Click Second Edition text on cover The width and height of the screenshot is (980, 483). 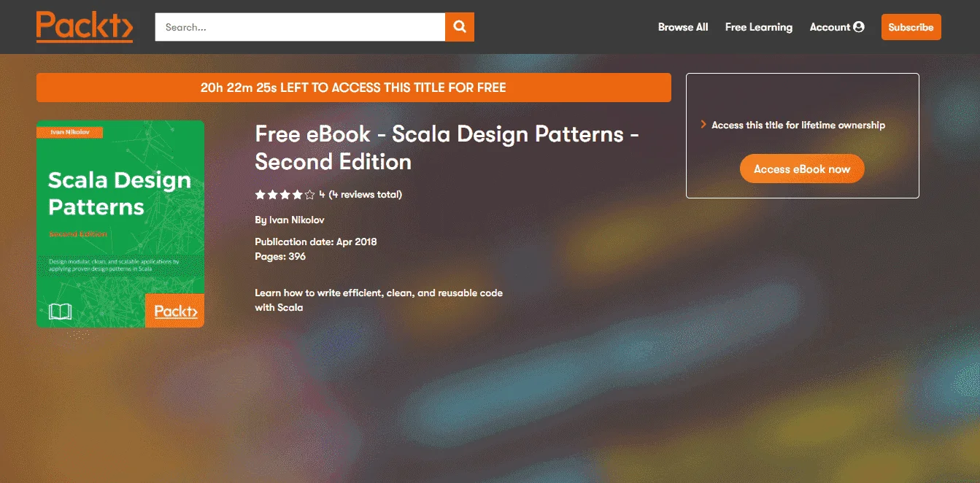coord(77,234)
